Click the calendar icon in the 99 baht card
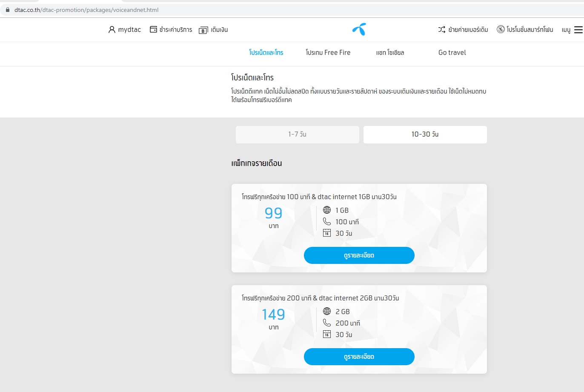This screenshot has width=584, height=392. click(327, 233)
